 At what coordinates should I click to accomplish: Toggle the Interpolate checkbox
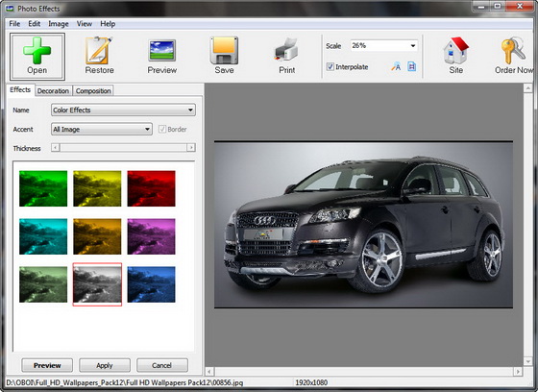[330, 67]
